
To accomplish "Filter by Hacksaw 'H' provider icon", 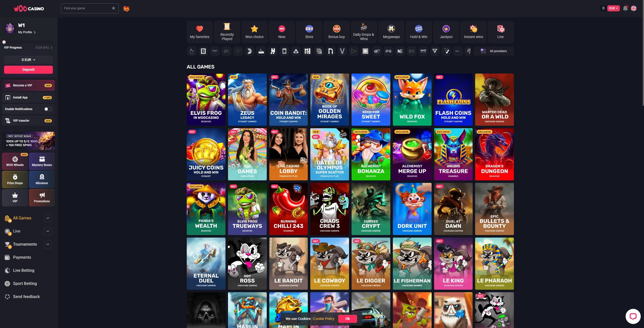I will point(273,51).
